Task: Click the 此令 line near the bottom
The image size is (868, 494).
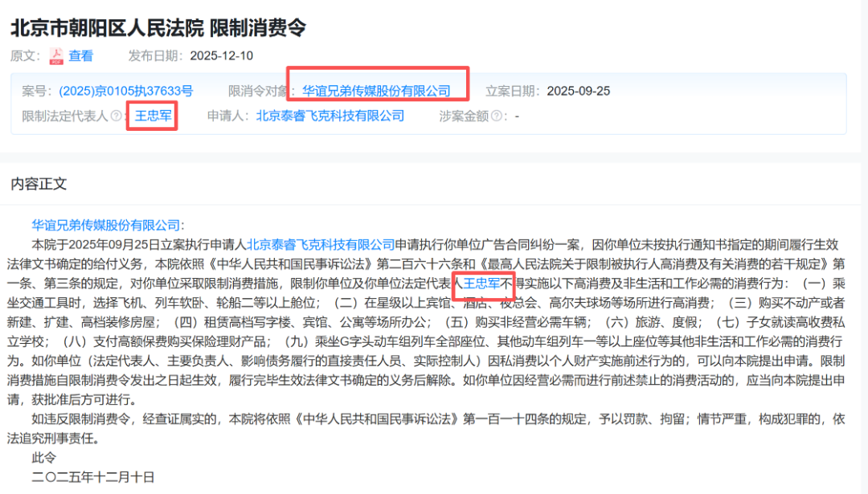Action: click(43, 458)
